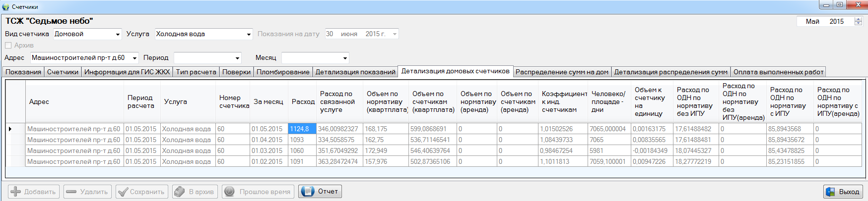This screenshot has height=201, width=868.
Task: Expand the Услуга dropdown list
Action: 249,34
